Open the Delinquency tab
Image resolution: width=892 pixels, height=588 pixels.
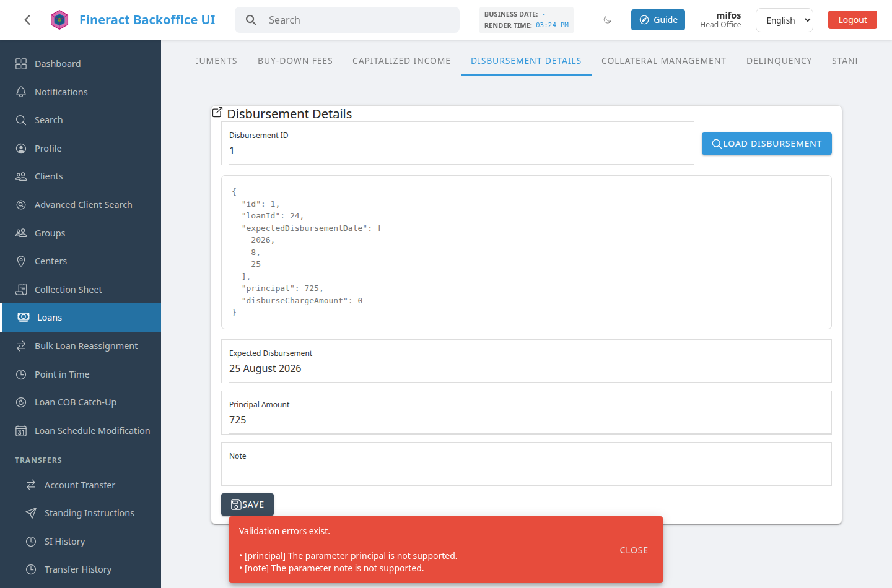click(x=779, y=61)
